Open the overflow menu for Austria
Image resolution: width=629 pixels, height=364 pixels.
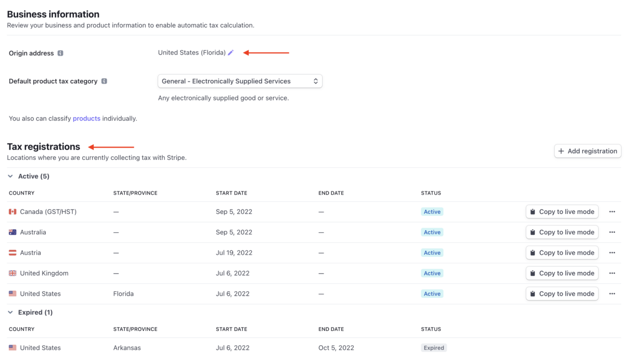tap(612, 252)
